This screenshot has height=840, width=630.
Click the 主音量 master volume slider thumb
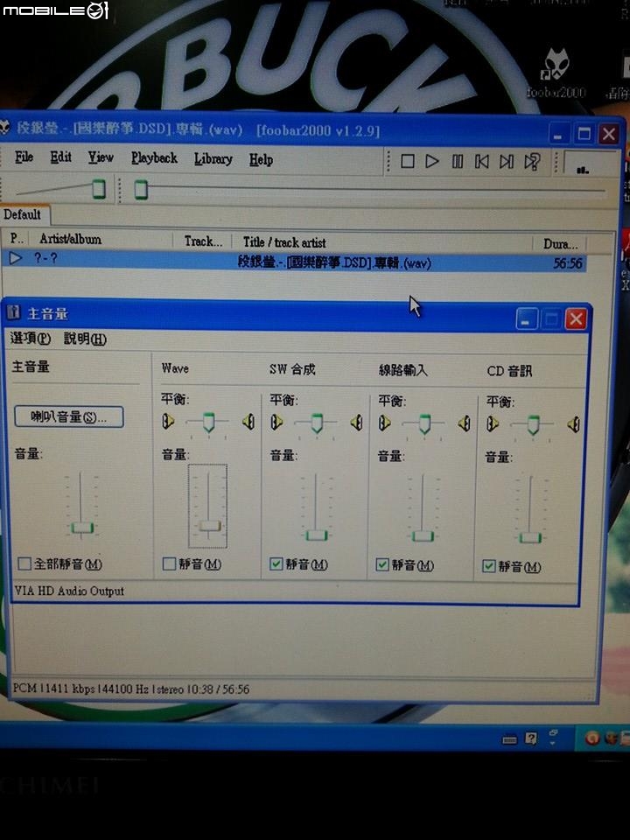click(x=82, y=528)
